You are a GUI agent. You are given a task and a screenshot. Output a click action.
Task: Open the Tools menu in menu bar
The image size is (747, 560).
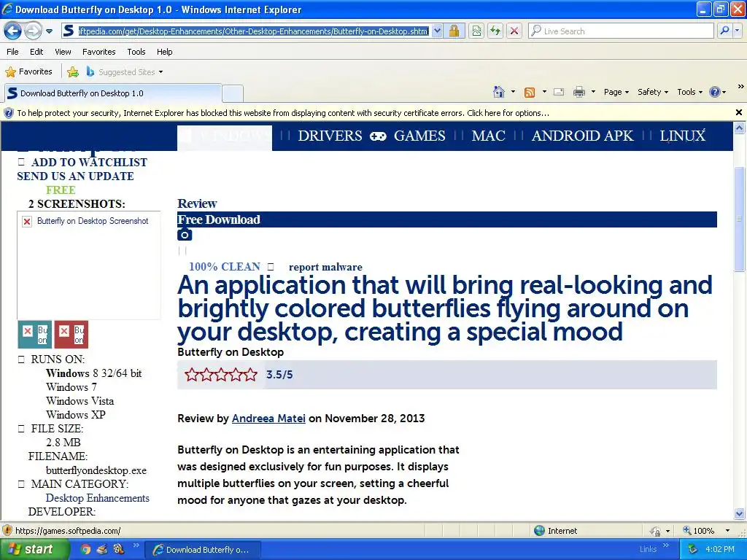pos(136,52)
